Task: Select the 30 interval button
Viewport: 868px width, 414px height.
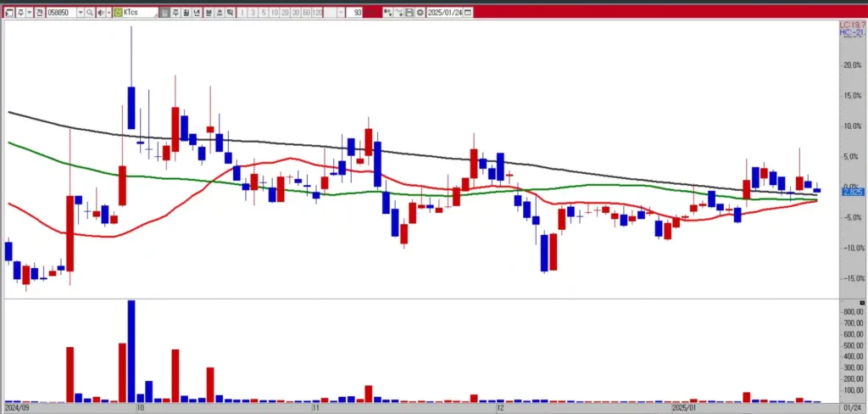Action: click(x=296, y=13)
